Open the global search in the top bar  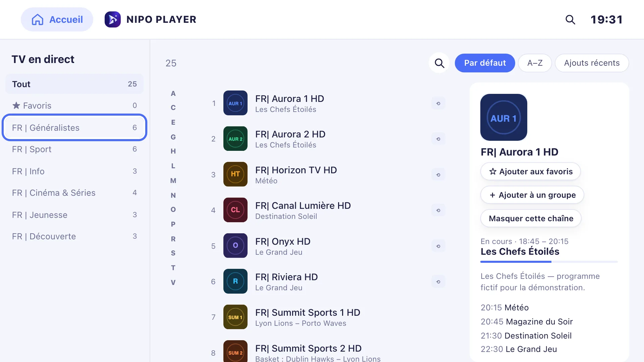coord(570,19)
